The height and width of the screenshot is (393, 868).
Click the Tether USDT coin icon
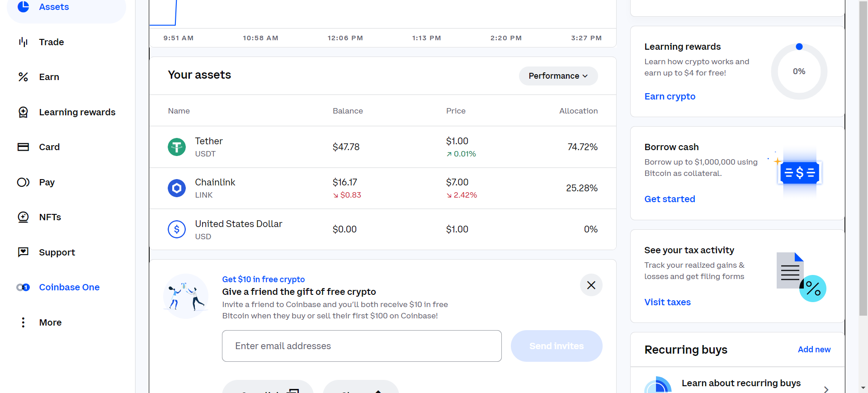[x=177, y=147]
